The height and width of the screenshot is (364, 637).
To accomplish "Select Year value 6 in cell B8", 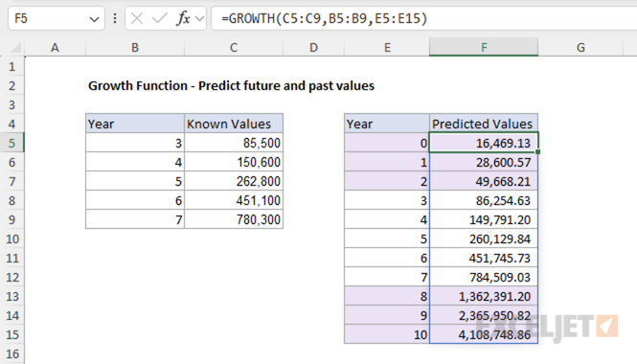I will (x=135, y=200).
